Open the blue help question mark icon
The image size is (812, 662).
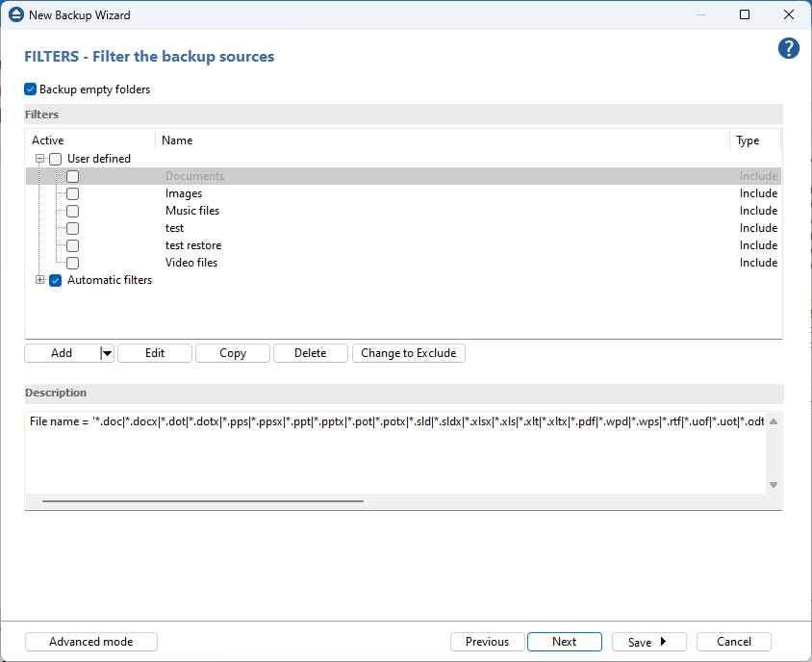(x=788, y=49)
